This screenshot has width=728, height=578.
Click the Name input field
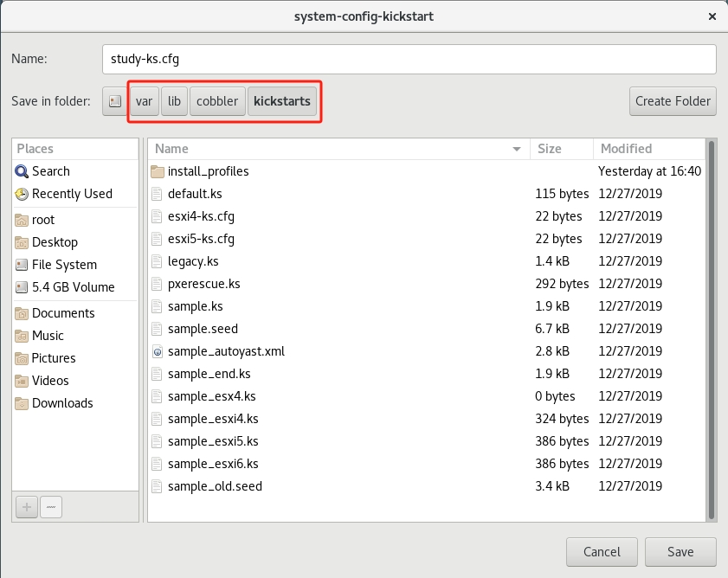coord(409,59)
